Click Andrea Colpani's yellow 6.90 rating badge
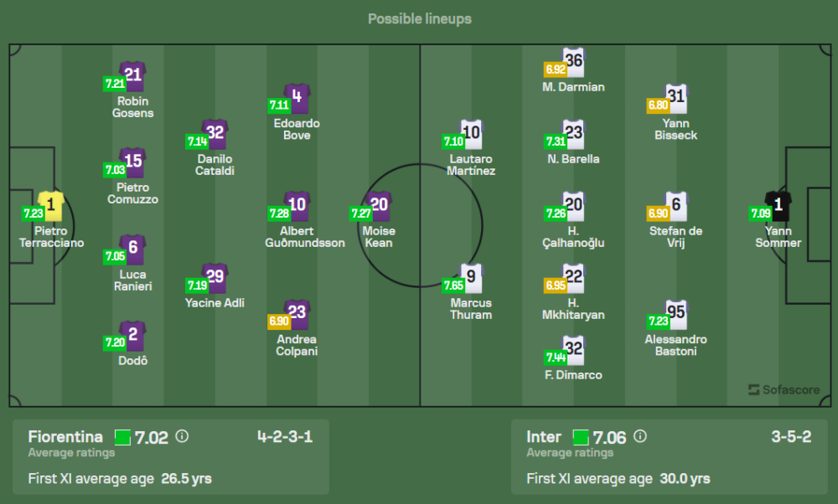 click(x=279, y=321)
